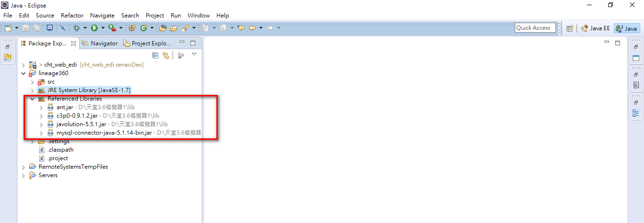This screenshot has height=223, width=644.
Task: Open the New Java Class dropdown arrow
Action: coord(152,28)
